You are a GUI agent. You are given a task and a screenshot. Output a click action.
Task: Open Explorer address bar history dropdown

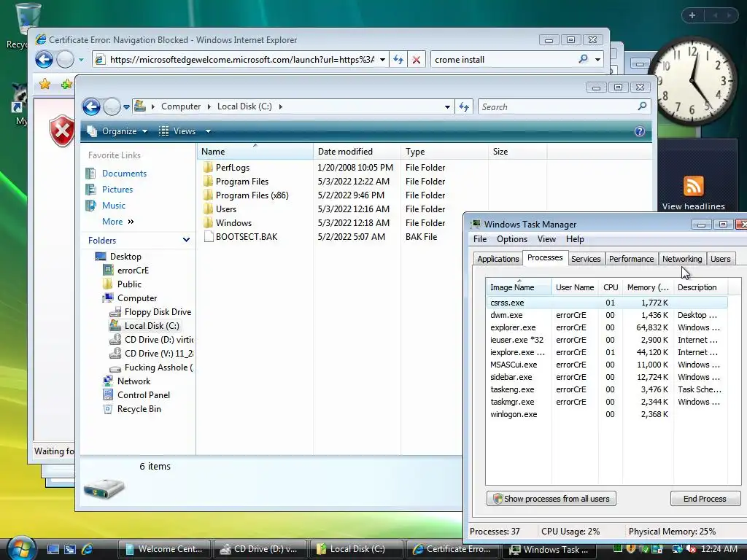tap(447, 106)
